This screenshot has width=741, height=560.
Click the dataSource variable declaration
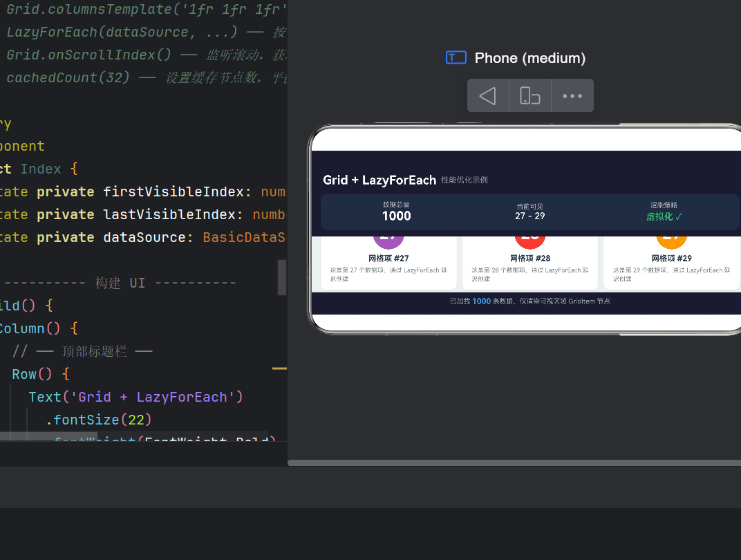[144, 237]
